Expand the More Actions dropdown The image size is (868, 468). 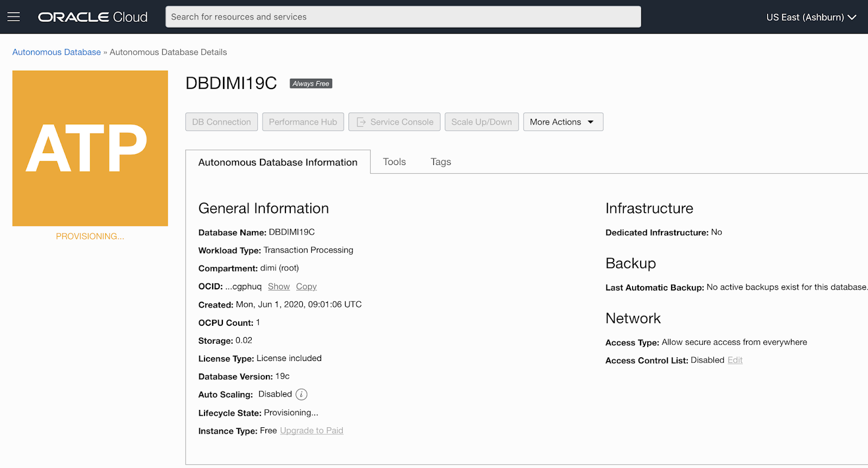point(563,122)
